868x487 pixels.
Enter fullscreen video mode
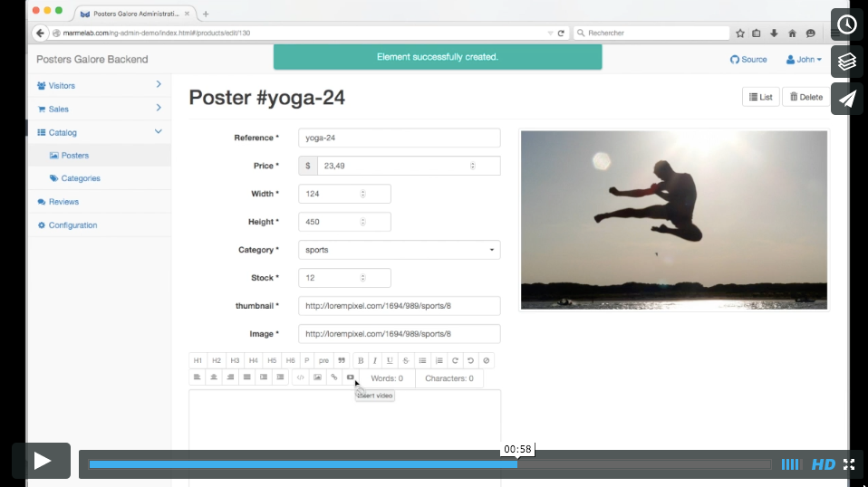[x=849, y=464]
